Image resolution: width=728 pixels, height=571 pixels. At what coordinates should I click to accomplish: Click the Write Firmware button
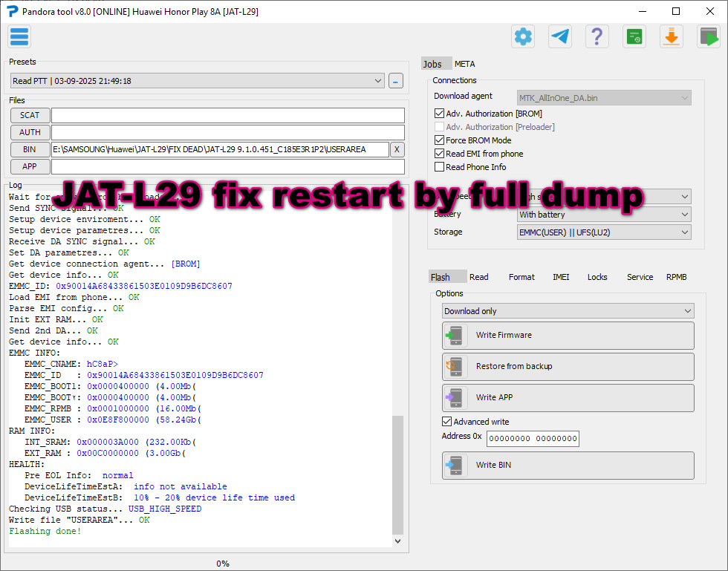[x=568, y=336]
